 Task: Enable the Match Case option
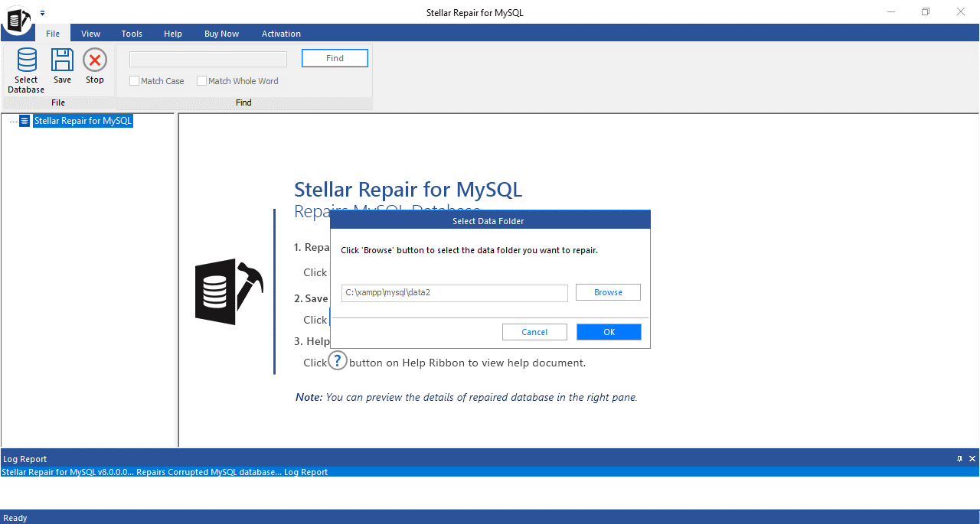(134, 80)
